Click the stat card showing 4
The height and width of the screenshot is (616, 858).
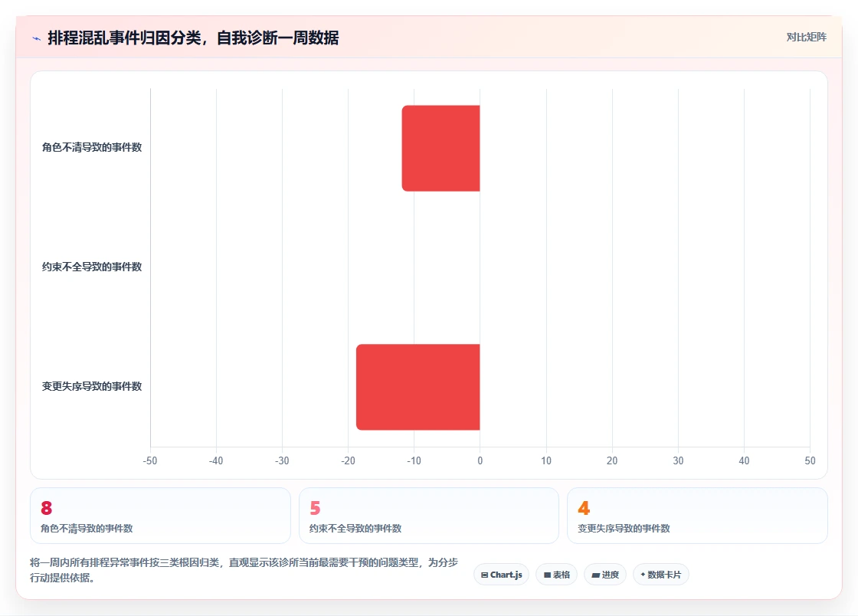pos(697,516)
